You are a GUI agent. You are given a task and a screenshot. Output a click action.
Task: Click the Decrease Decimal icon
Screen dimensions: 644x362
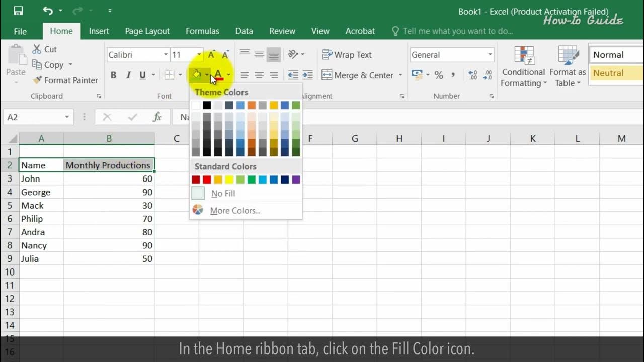click(x=488, y=75)
